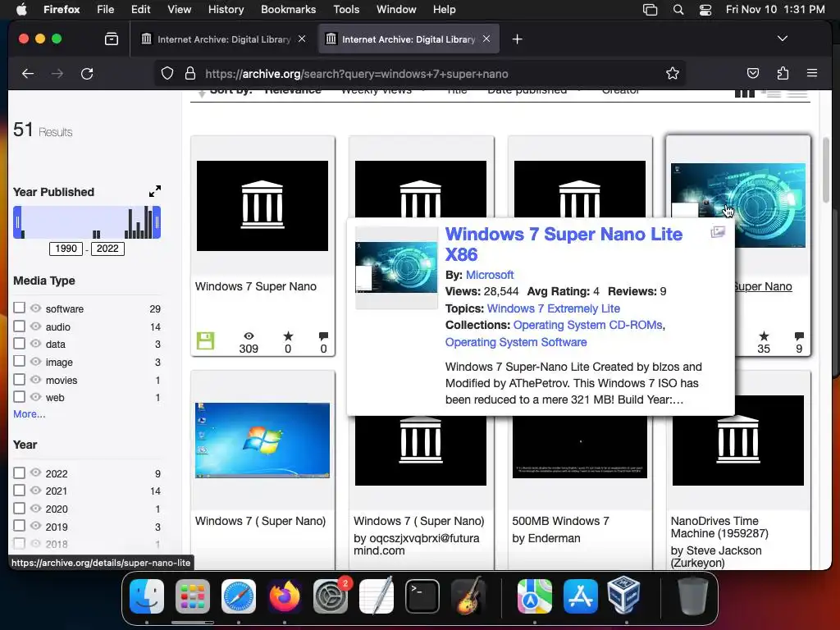Launch GarageBand from the dock
The image size is (840, 630).
[468, 596]
